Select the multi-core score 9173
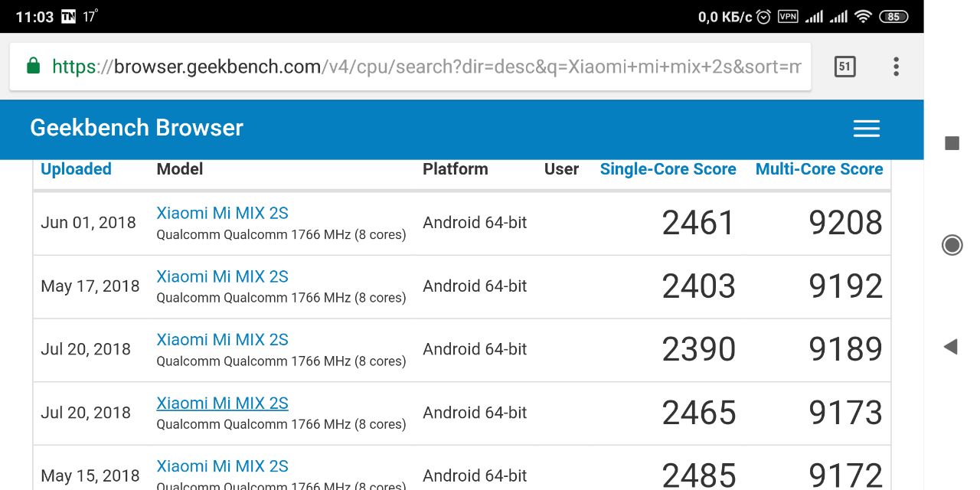980x490 pixels. [845, 413]
